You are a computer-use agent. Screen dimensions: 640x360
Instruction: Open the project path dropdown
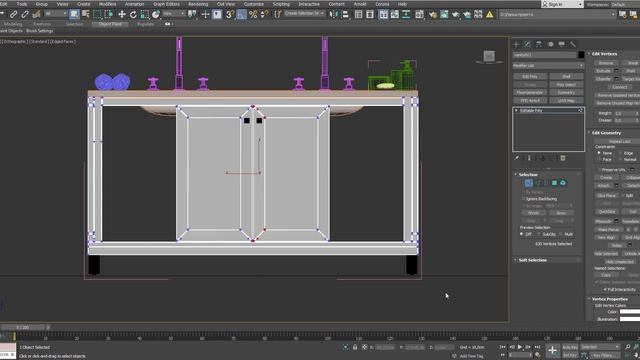[x=613, y=14]
